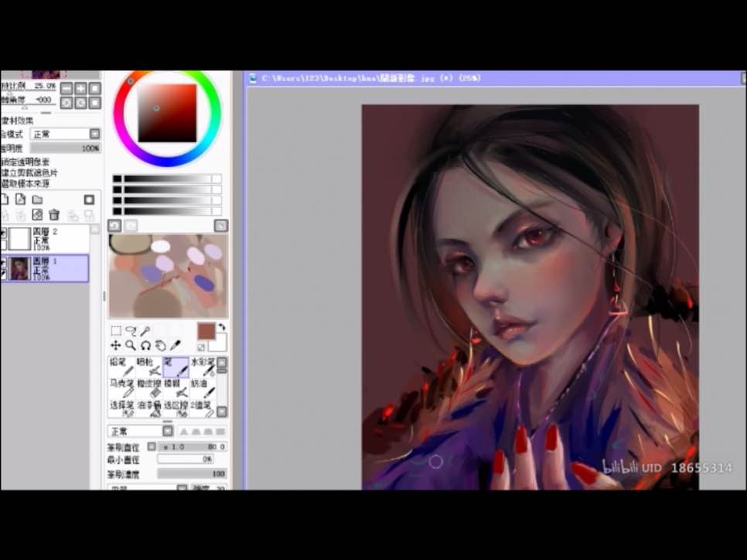Adjust the brush size slider showing 80.0
The width and height of the screenshot is (747, 560).
(x=192, y=446)
